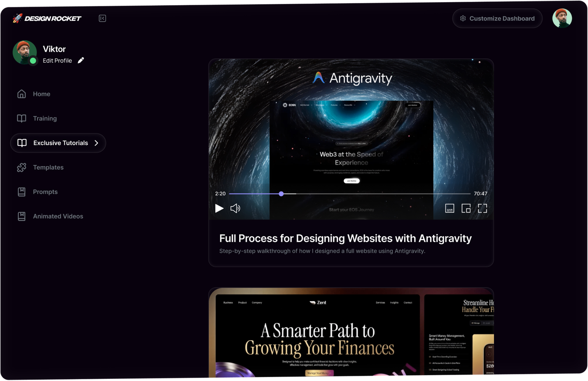
Task: Play the Antigravity tutorial video
Action: tap(219, 208)
